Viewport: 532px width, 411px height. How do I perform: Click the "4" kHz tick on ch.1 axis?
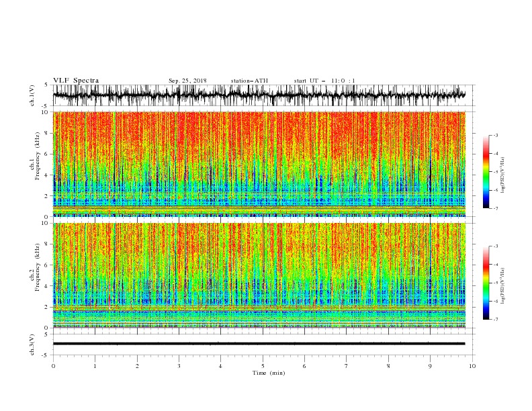click(46, 175)
